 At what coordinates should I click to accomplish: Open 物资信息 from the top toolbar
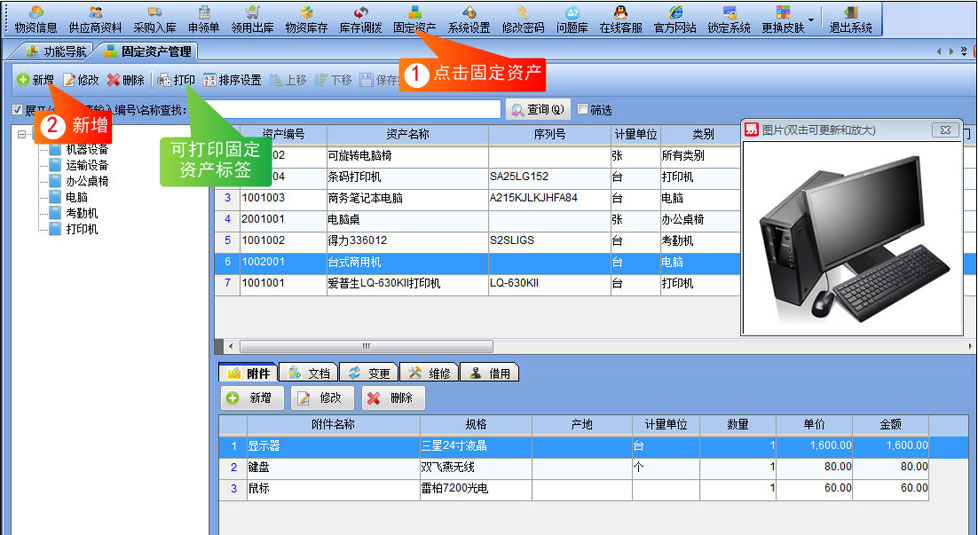[x=36, y=18]
